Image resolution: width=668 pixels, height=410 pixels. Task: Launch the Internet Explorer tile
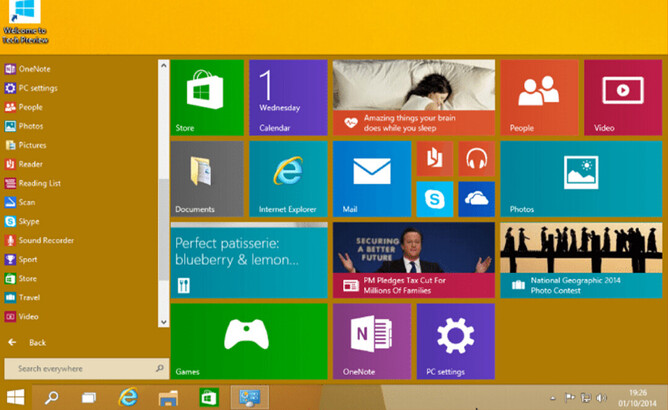coord(287,178)
